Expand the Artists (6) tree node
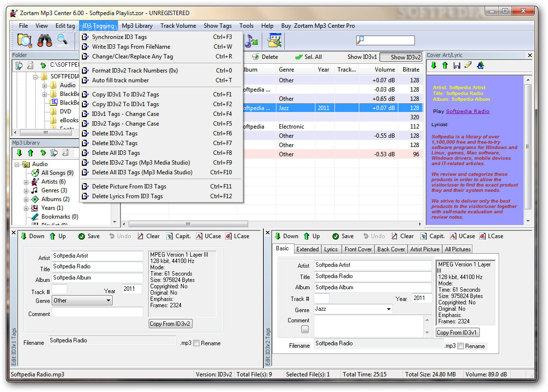Viewport: 548px width, 392px height. [x=26, y=182]
